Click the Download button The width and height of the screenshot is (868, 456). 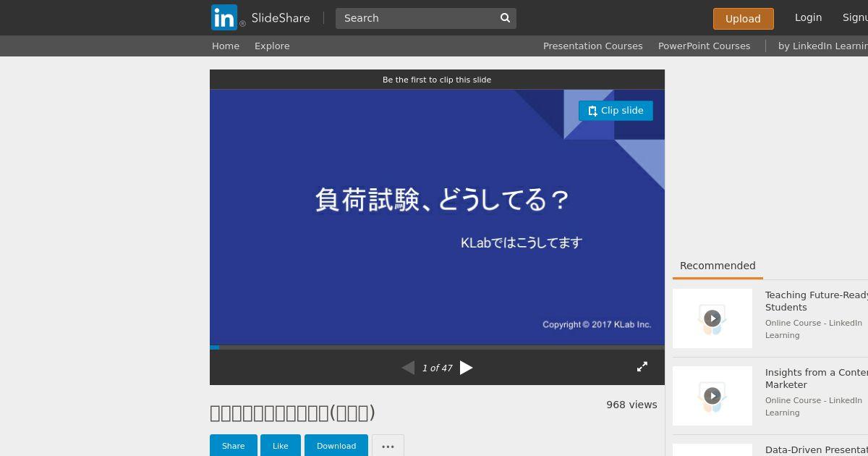click(x=336, y=446)
